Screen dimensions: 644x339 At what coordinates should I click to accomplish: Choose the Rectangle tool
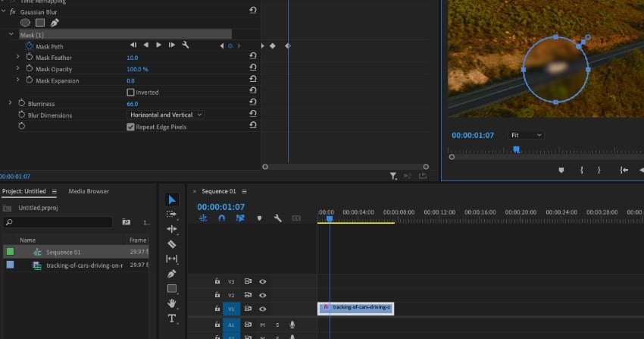tap(172, 288)
